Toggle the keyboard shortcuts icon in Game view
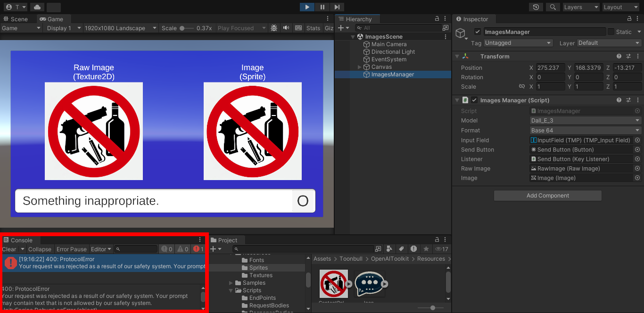 [x=298, y=28]
